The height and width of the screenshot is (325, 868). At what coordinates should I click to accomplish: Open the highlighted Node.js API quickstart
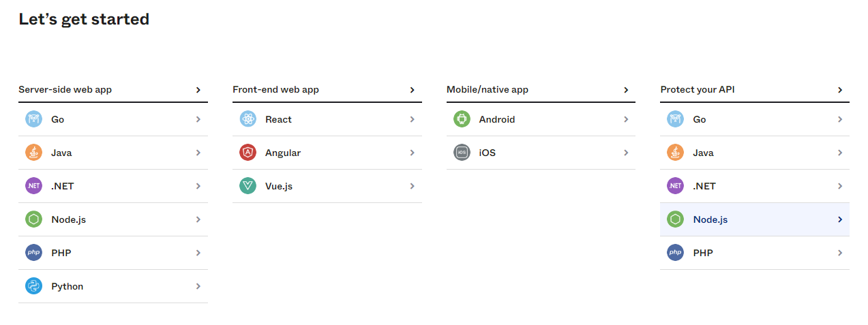click(x=755, y=219)
